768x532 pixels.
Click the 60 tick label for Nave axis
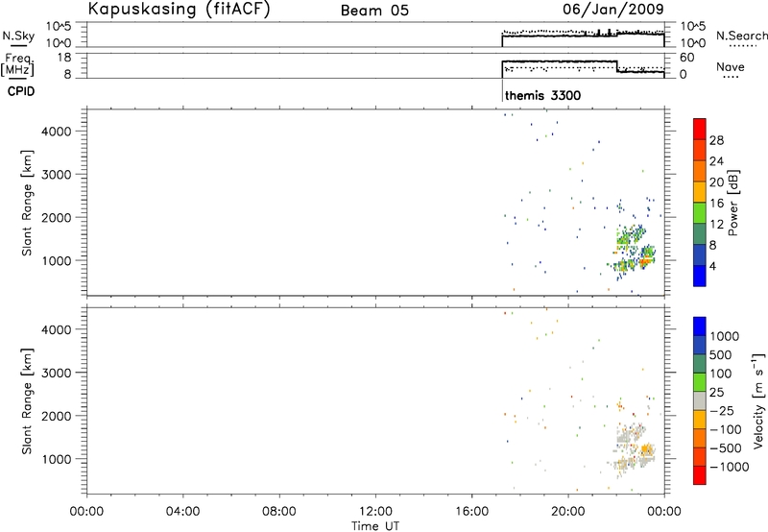point(687,58)
